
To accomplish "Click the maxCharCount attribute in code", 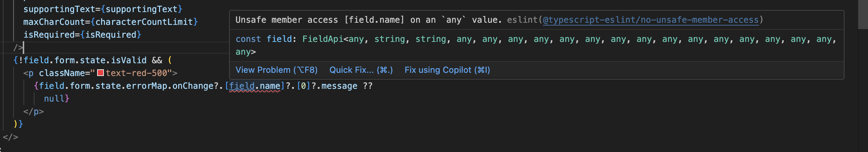I will (54, 22).
